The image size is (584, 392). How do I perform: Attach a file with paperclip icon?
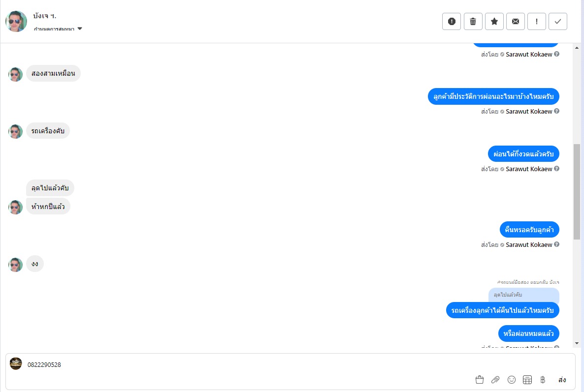(x=495, y=380)
